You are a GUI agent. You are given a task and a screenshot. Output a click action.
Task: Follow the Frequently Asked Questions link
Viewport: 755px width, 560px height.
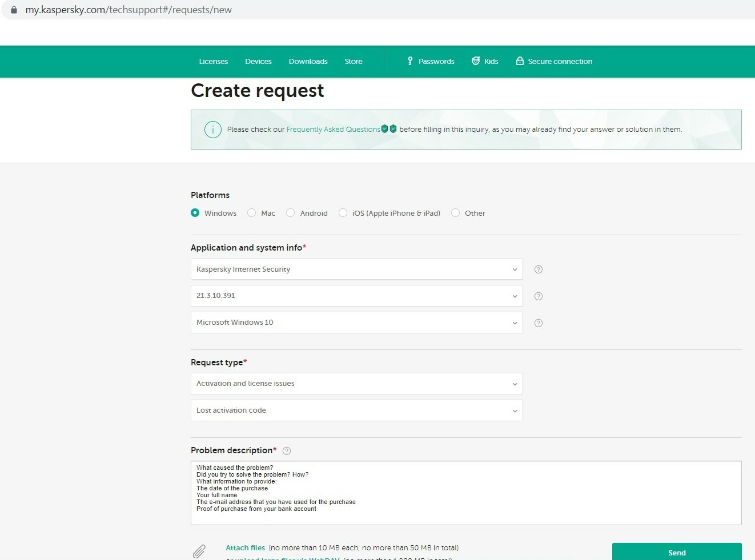coord(333,130)
